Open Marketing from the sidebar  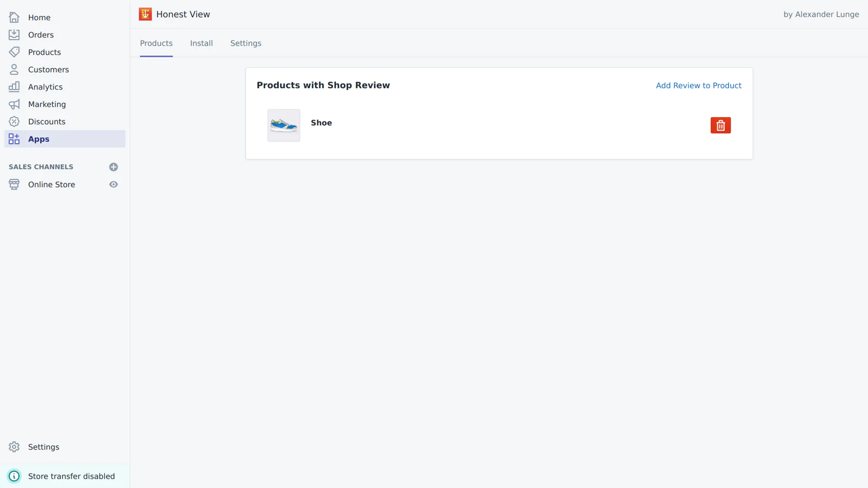47,104
